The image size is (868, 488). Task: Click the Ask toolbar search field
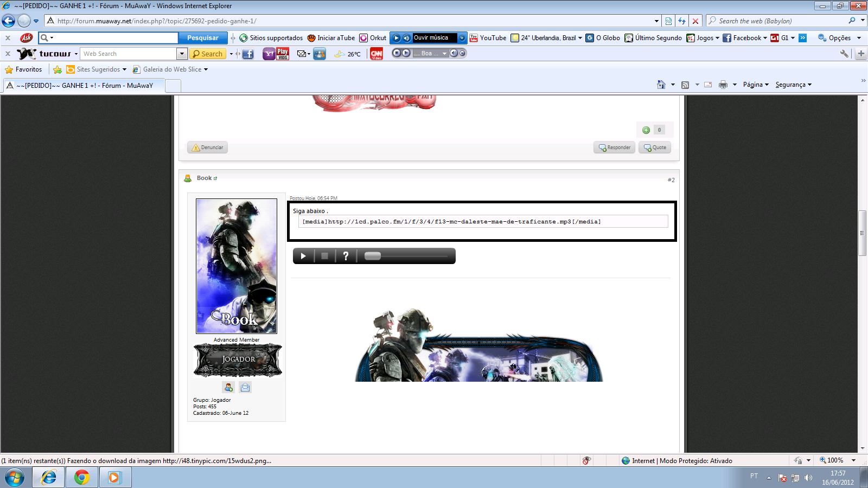pos(108,38)
